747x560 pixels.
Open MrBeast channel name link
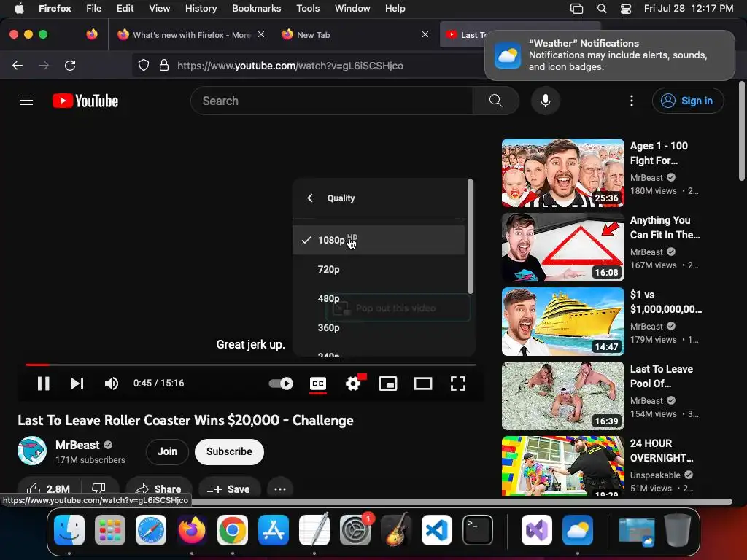click(x=77, y=445)
